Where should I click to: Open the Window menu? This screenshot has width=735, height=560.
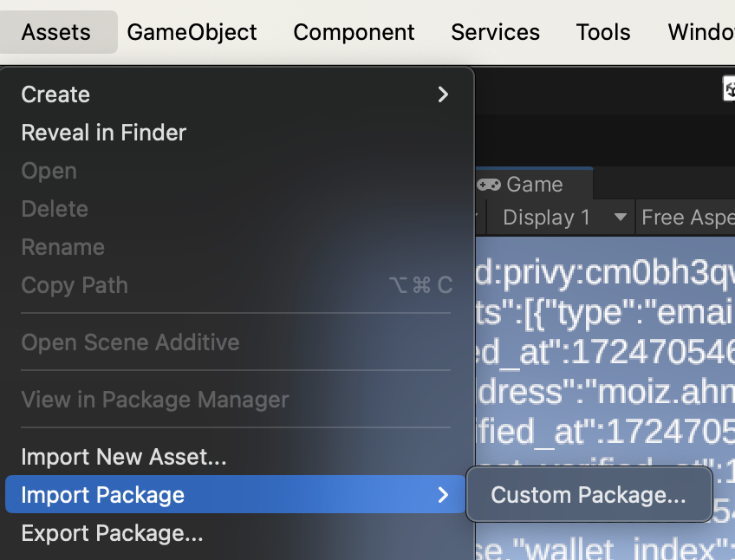[x=701, y=32]
